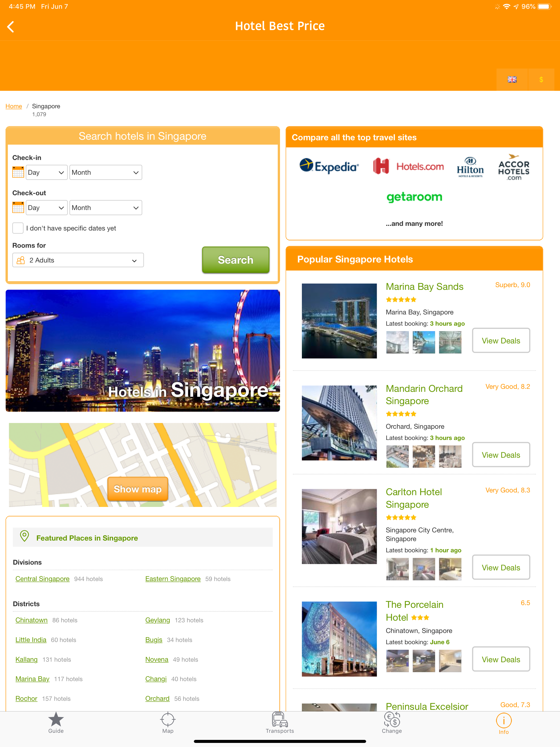Click the getaroom logo
This screenshot has height=747, width=560.
pos(415,197)
